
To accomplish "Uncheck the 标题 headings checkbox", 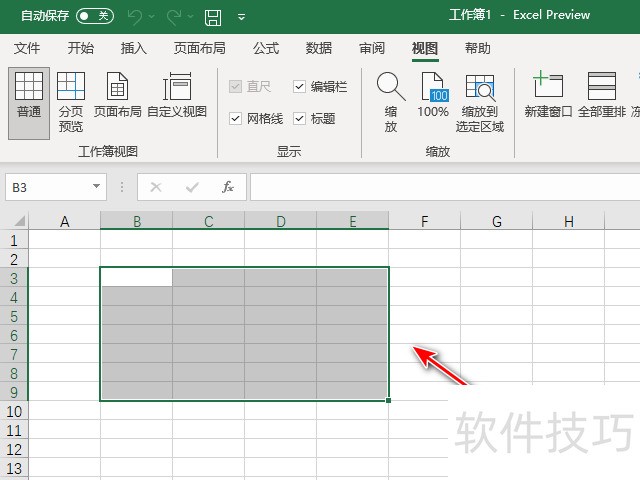I will (299, 118).
